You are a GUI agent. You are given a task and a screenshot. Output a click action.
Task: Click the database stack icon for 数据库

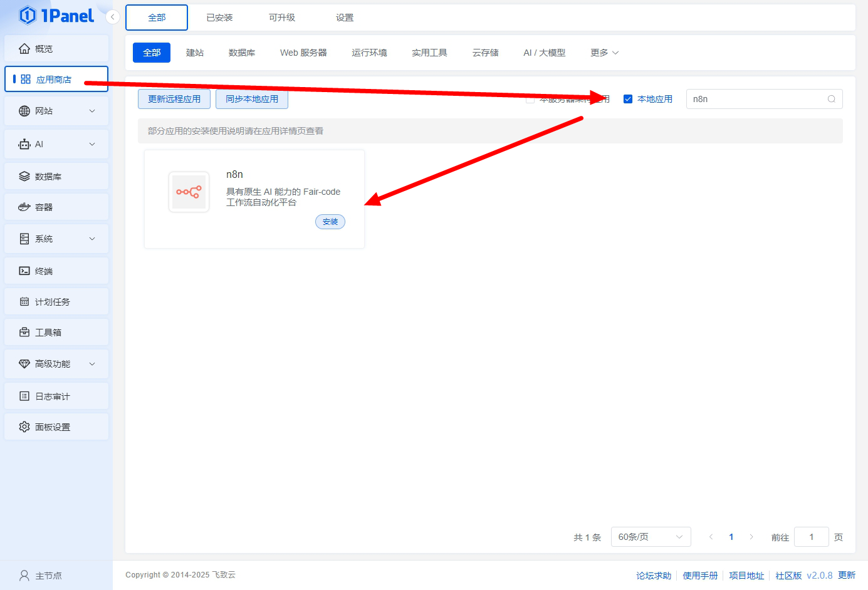pyautogui.click(x=24, y=176)
